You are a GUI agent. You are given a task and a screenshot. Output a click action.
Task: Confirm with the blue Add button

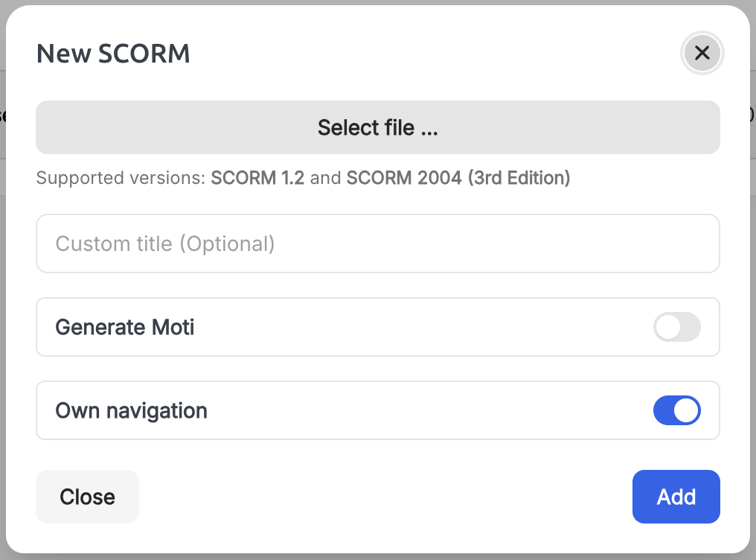676,497
